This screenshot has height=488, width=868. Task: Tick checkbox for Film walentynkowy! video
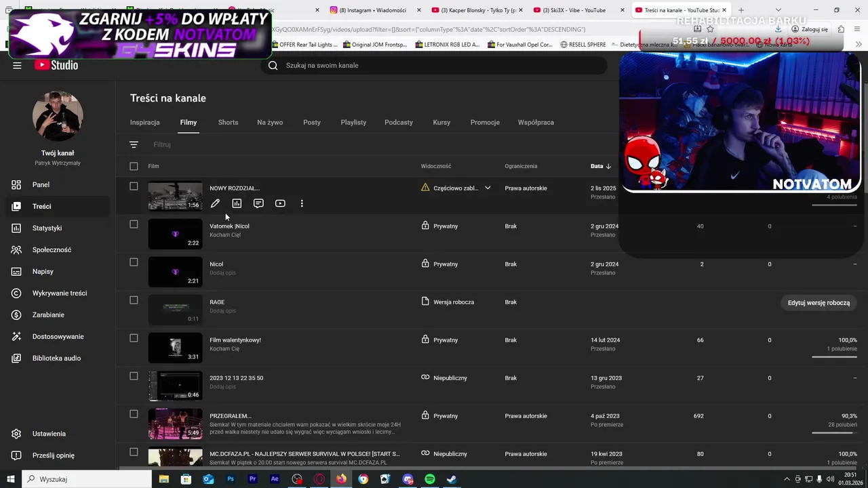[x=134, y=338]
